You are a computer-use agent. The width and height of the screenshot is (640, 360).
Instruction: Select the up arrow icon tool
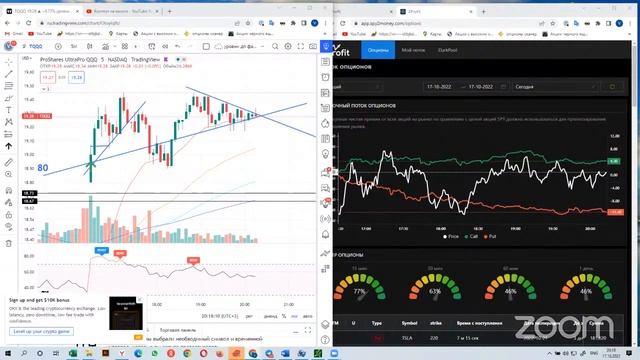9,146
